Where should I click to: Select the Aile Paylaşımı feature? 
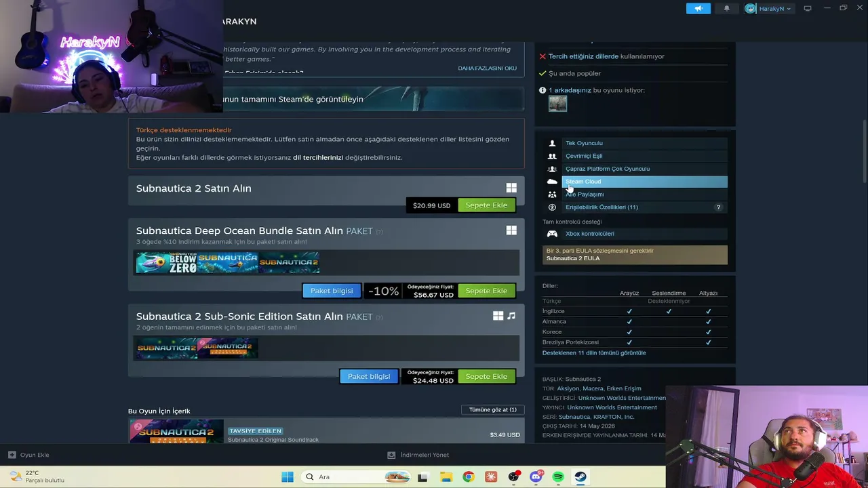point(644,195)
